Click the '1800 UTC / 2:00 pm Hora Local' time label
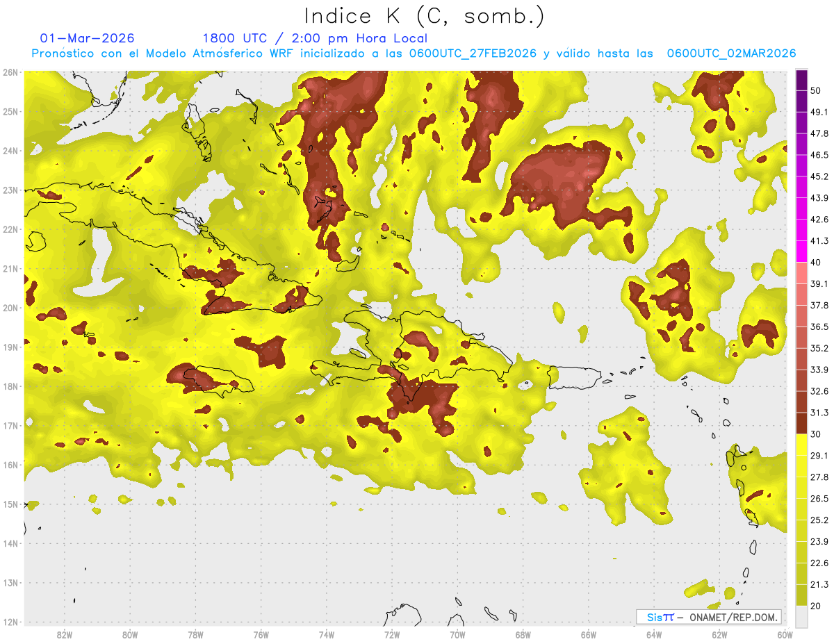834x644 pixels. [x=315, y=38]
